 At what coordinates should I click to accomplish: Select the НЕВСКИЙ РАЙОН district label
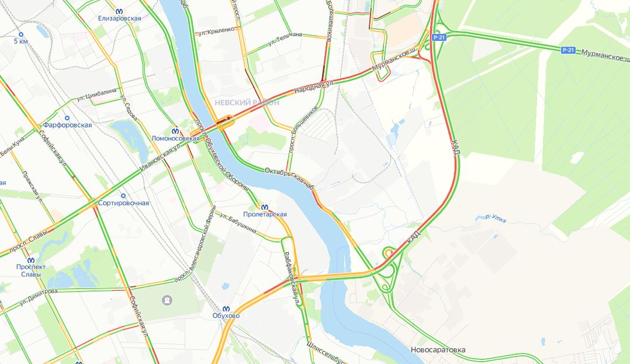[247, 103]
